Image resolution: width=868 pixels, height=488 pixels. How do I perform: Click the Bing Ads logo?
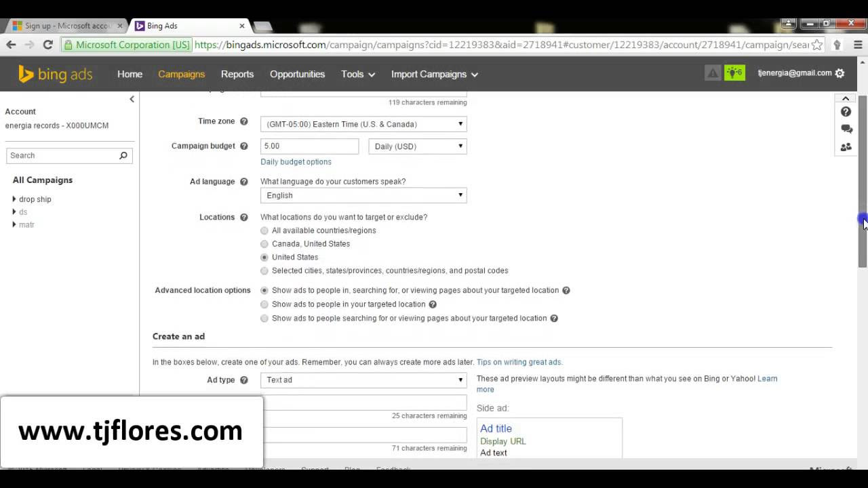[x=55, y=74]
